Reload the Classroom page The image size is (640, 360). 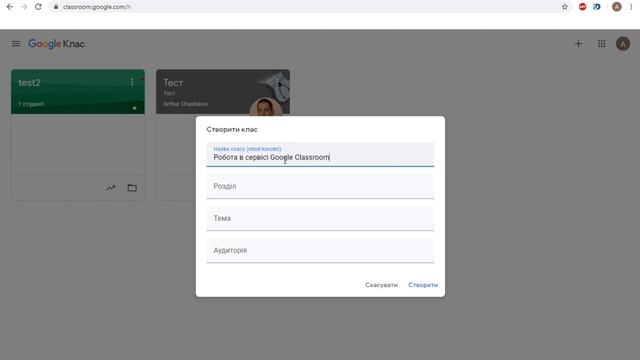pyautogui.click(x=38, y=7)
